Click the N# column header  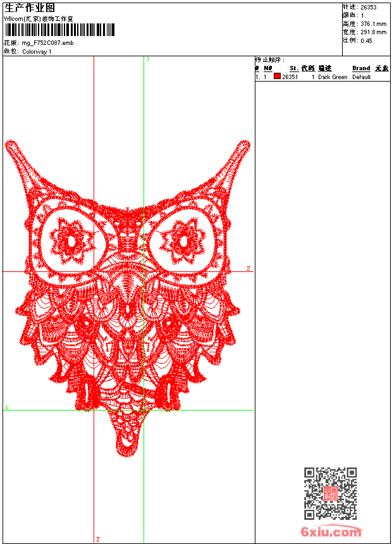tap(267, 68)
